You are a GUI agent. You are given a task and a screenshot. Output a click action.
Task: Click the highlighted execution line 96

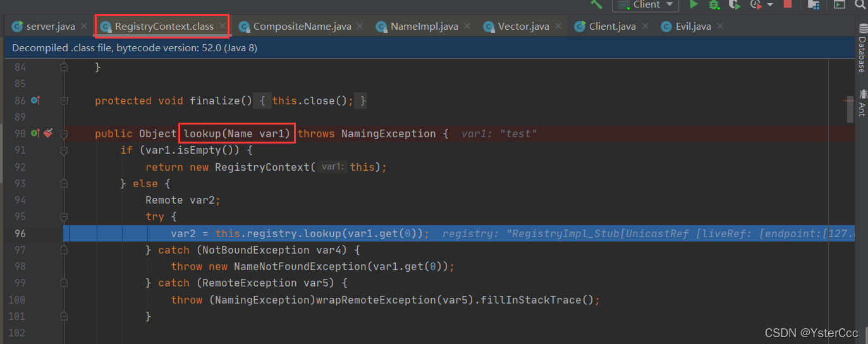click(459, 233)
